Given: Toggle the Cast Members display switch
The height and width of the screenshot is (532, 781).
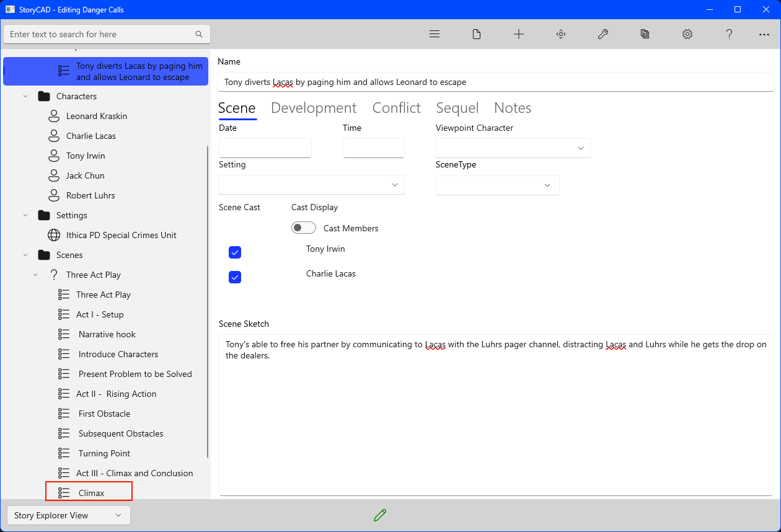Looking at the screenshot, I should point(304,228).
